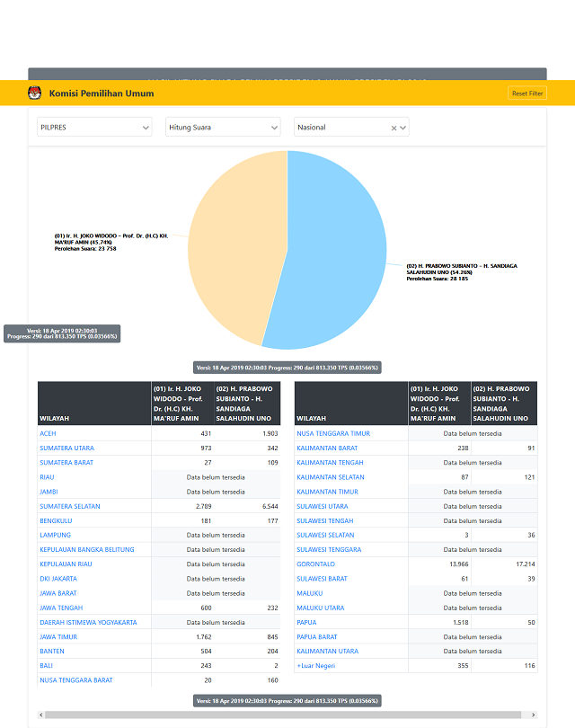Click the left scroll arrow

[x=40, y=715]
